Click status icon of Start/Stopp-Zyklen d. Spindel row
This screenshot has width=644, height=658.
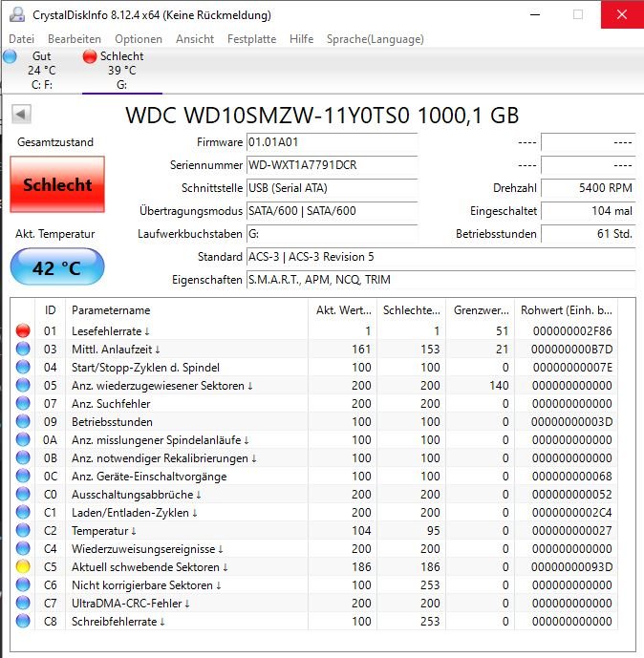coord(23,367)
